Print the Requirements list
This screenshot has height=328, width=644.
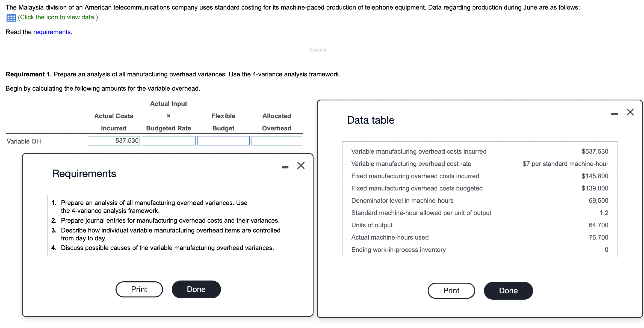pos(139,289)
